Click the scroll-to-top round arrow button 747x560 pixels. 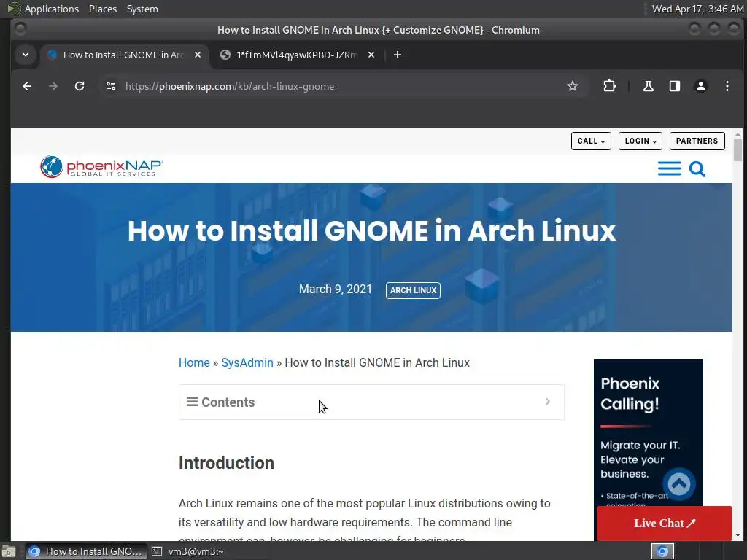point(679,484)
